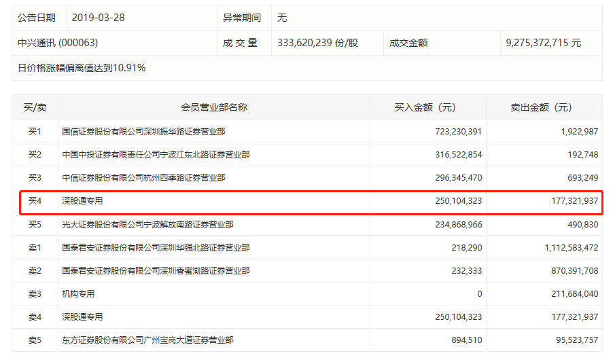Click 国泰君安证券股份有限公司深圳香蜜湖路证券营业部
Screen dimensions: 615x364
pos(156,271)
